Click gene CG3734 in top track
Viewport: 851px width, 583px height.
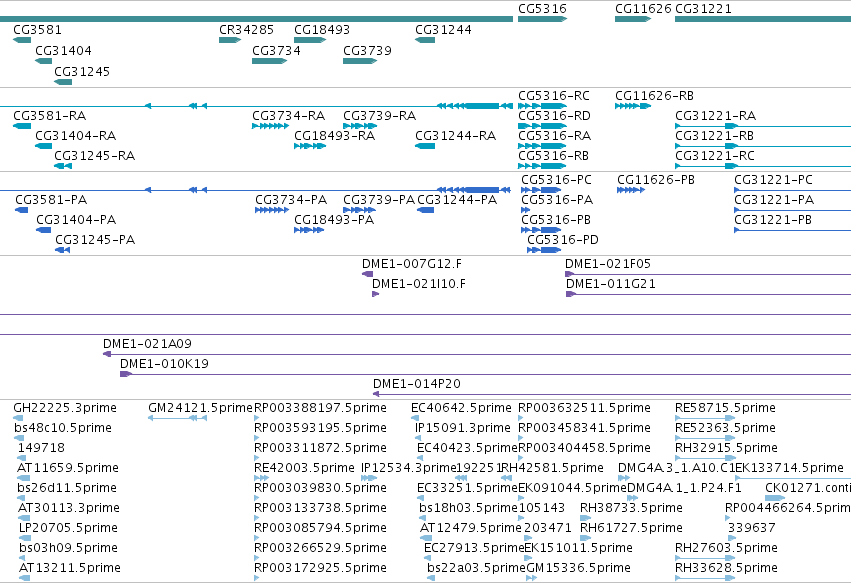(270, 61)
